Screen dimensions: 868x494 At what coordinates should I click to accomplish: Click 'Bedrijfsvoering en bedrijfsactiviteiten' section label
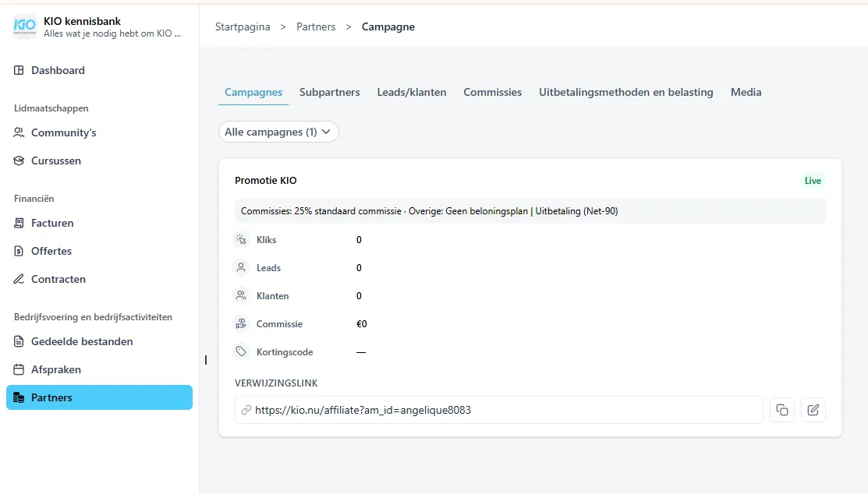pyautogui.click(x=93, y=317)
